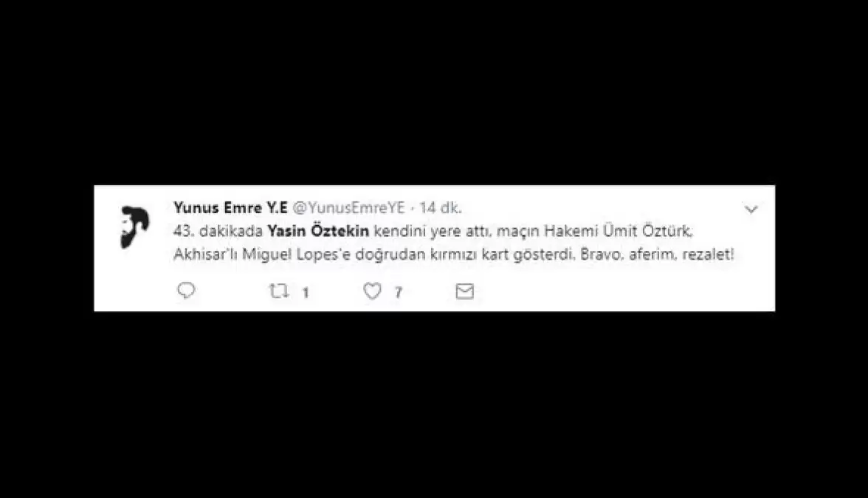View the like count number 7
Viewport: 868px width, 498px height.
(398, 292)
